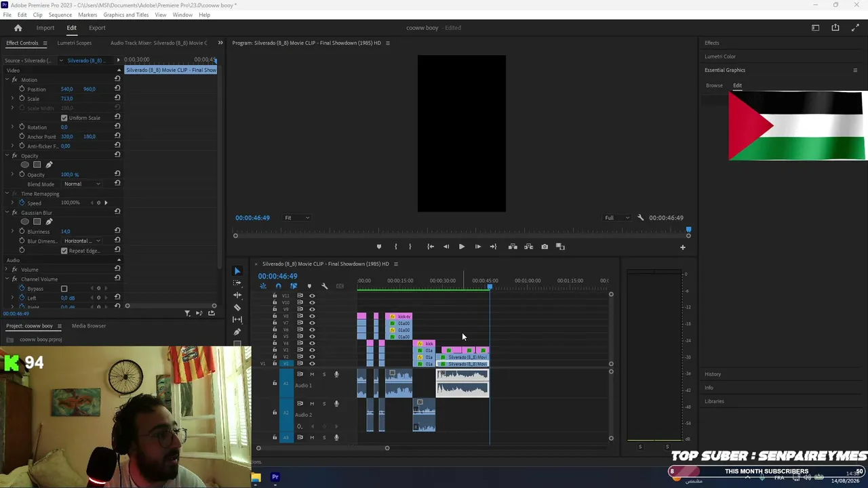
Task: Select free draw bezier pen under Gaussian Blur
Action: click(49, 222)
